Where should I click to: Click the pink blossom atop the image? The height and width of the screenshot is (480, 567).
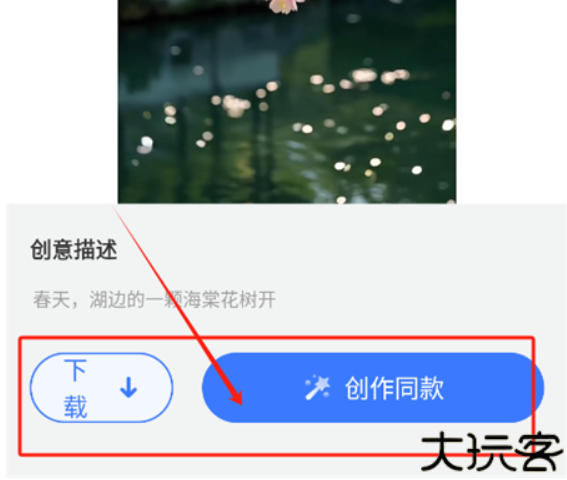(x=286, y=5)
